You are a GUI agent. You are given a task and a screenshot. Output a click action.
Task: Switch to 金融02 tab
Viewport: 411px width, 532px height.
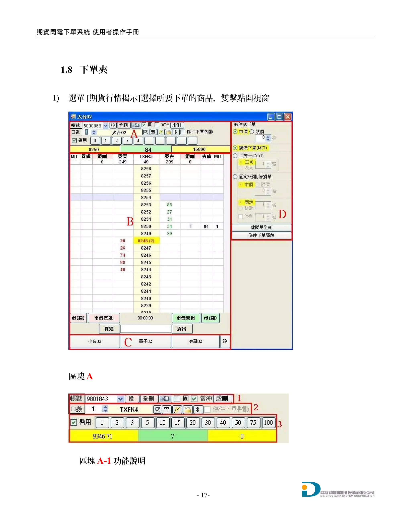(195, 341)
